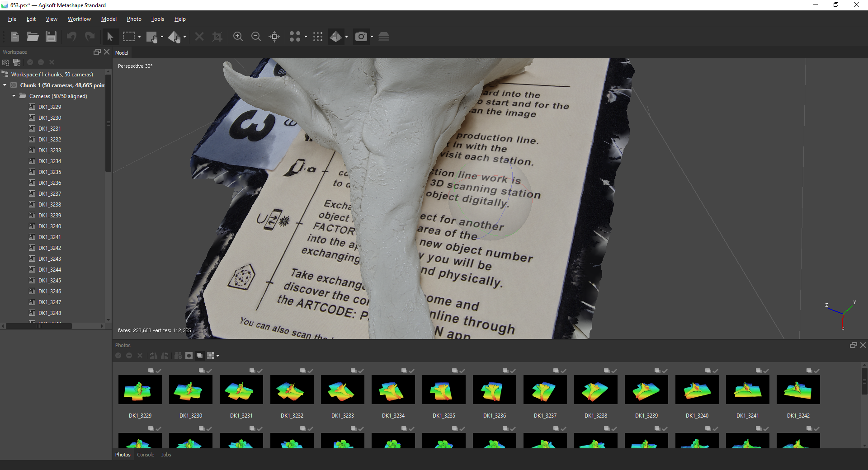The height and width of the screenshot is (470, 868).
Task: Open the Workflow menu
Action: click(x=79, y=19)
